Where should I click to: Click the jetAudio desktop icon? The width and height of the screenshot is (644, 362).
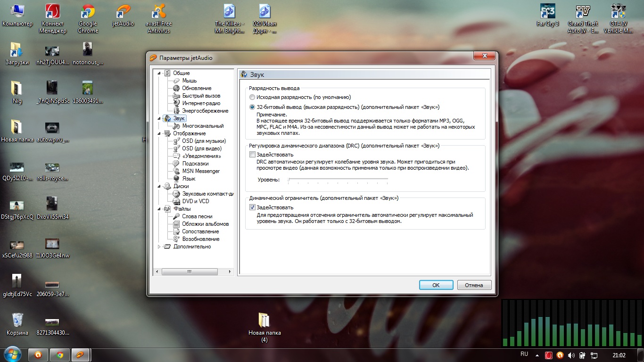[x=123, y=13]
